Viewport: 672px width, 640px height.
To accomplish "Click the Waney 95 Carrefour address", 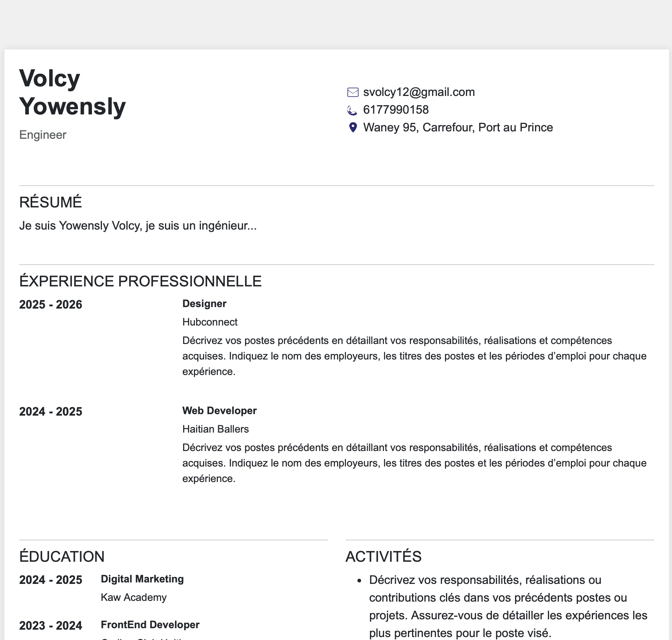I will [458, 128].
